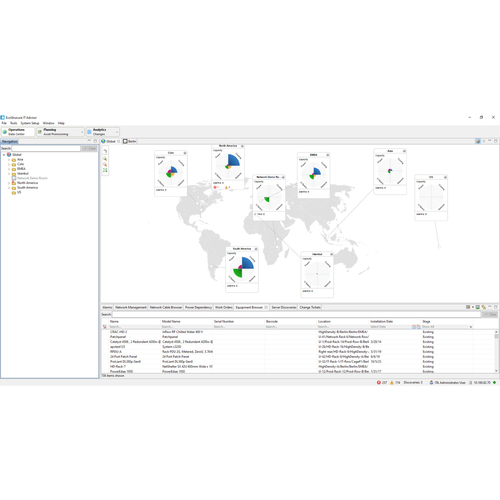500x500 pixels.
Task: Click the zoom out icon on map toolbar
Action: (105, 165)
